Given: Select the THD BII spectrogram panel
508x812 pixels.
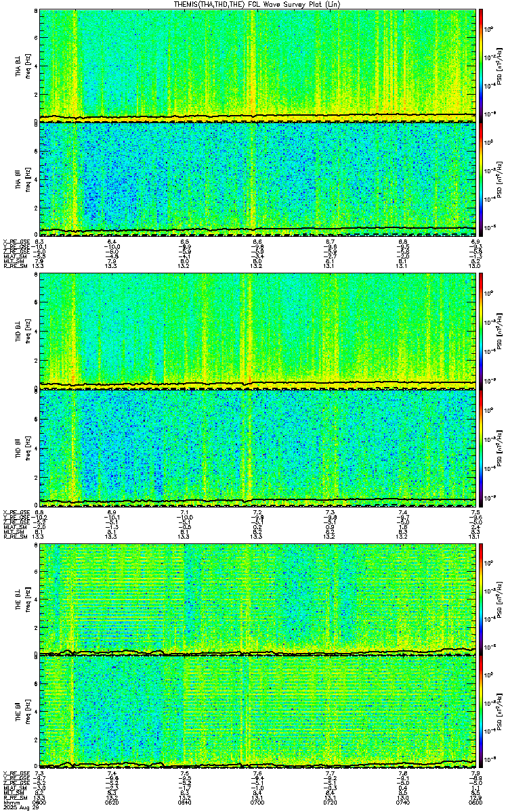Looking at the screenshot, I should click(x=257, y=447).
